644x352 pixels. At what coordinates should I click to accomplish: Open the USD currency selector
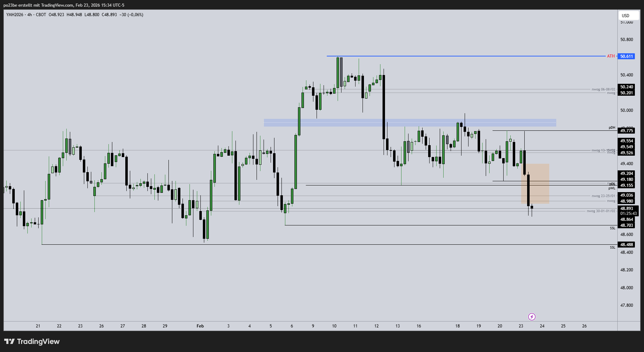coord(628,15)
